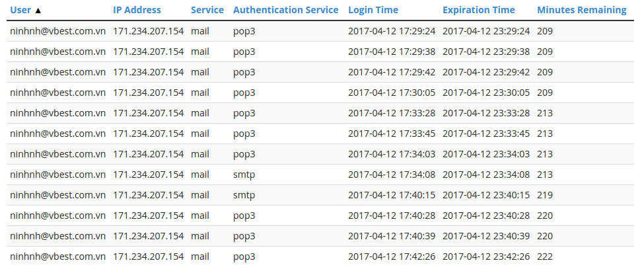Image resolution: width=644 pixels, height=275 pixels.
Task: Select login time 2017-04-12 17:33:28
Action: click(x=392, y=113)
